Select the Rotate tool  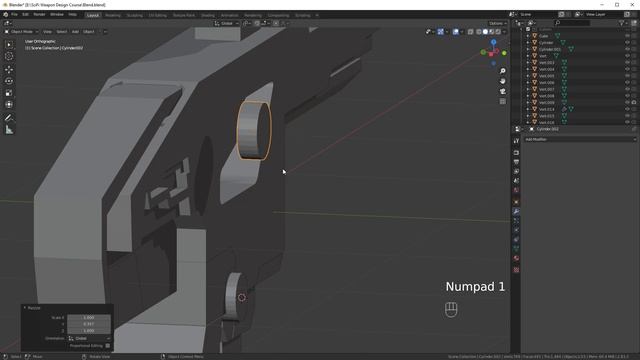(x=9, y=81)
